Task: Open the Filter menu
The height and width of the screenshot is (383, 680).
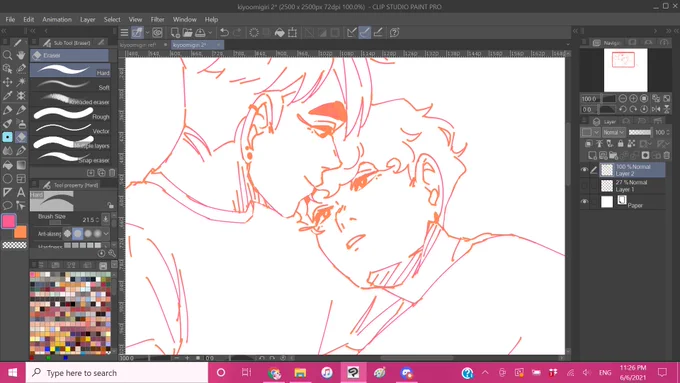Action: (157, 20)
